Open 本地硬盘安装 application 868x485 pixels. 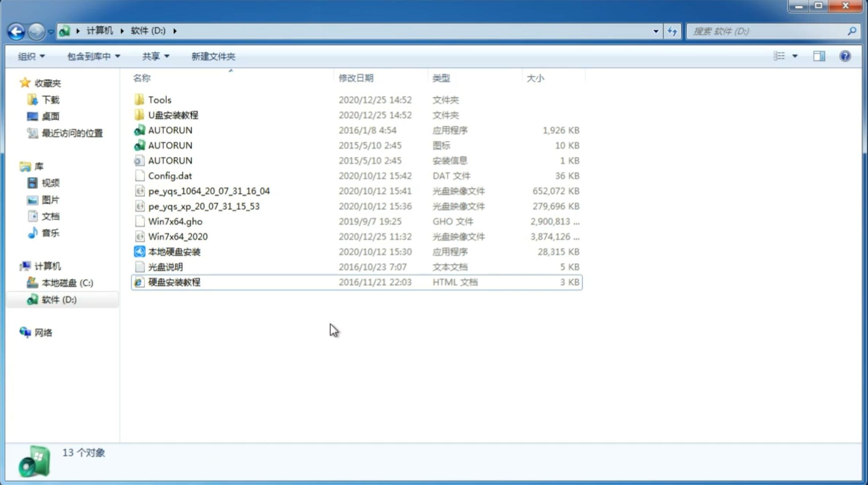174,251
